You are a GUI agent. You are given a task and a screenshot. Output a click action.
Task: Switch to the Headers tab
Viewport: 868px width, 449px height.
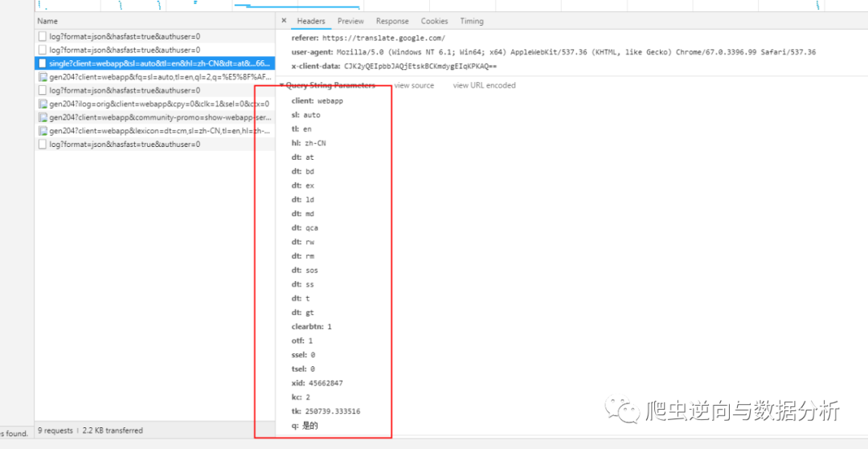click(311, 21)
